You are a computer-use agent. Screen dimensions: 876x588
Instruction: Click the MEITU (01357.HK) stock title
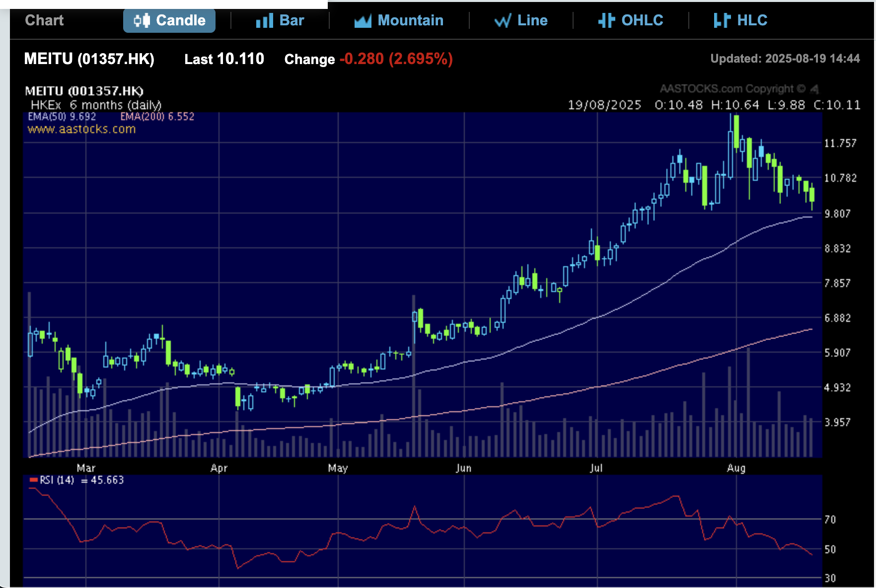pos(89,59)
